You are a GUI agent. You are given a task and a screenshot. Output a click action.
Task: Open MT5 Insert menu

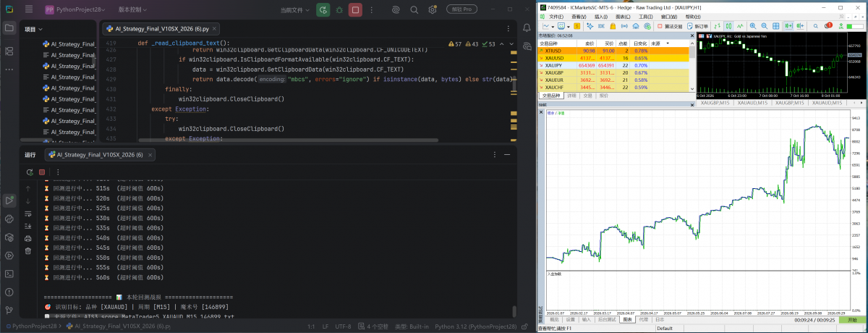pyautogui.click(x=601, y=17)
